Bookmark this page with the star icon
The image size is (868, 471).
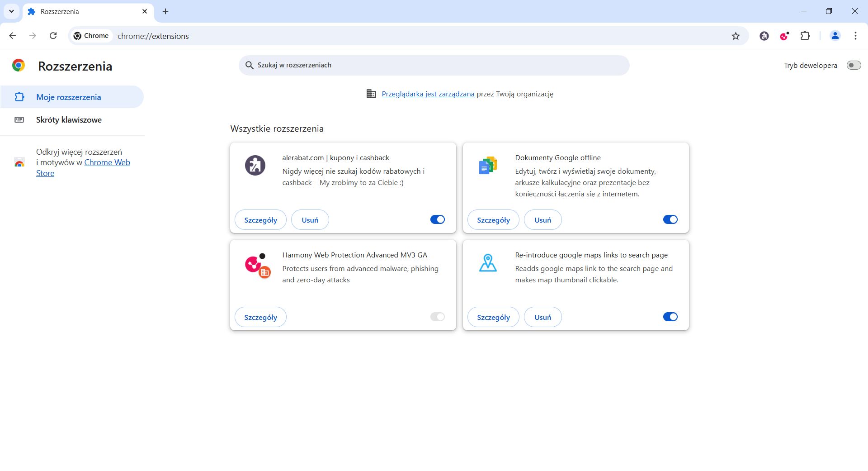point(736,36)
